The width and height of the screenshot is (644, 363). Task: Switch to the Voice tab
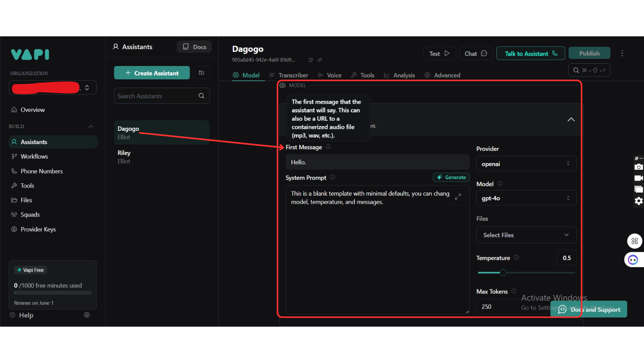[330, 75]
